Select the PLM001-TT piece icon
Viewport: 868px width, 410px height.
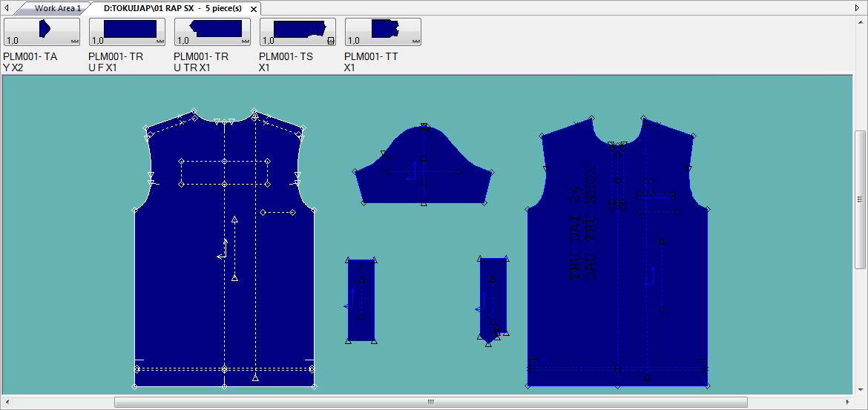point(384,32)
